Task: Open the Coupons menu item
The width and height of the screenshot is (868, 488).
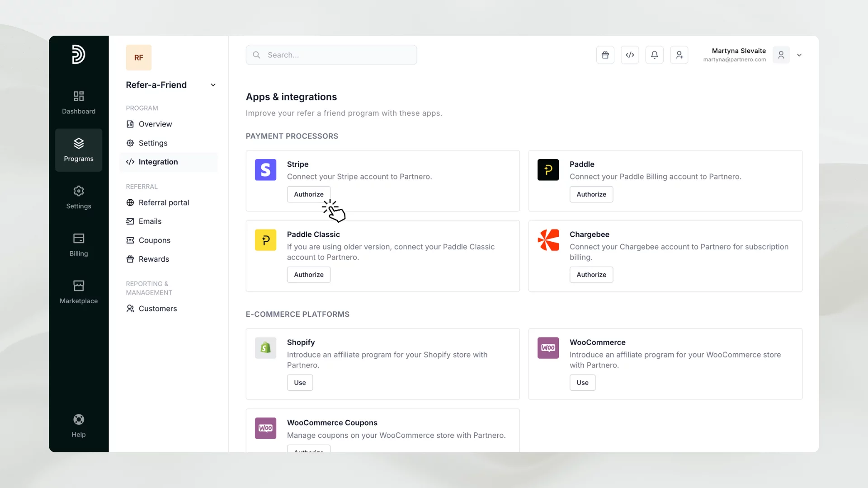Action: (x=154, y=240)
